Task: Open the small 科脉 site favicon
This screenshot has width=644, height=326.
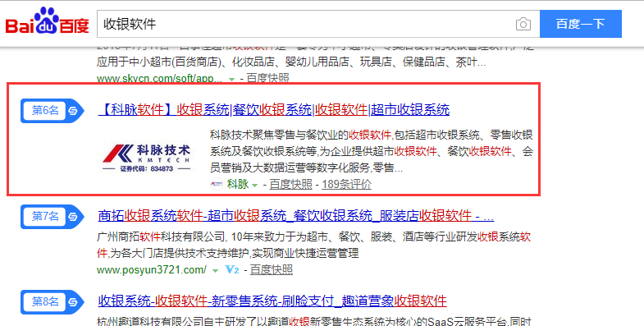Action: [217, 184]
